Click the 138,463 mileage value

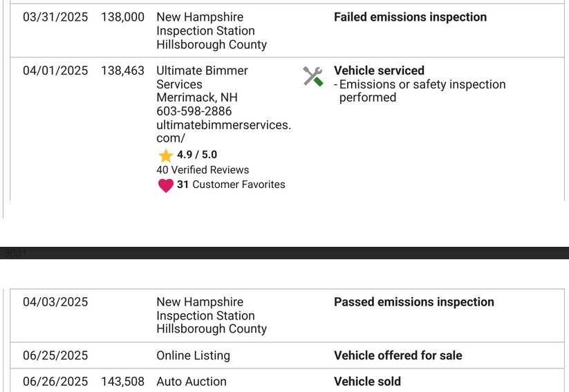(x=122, y=71)
